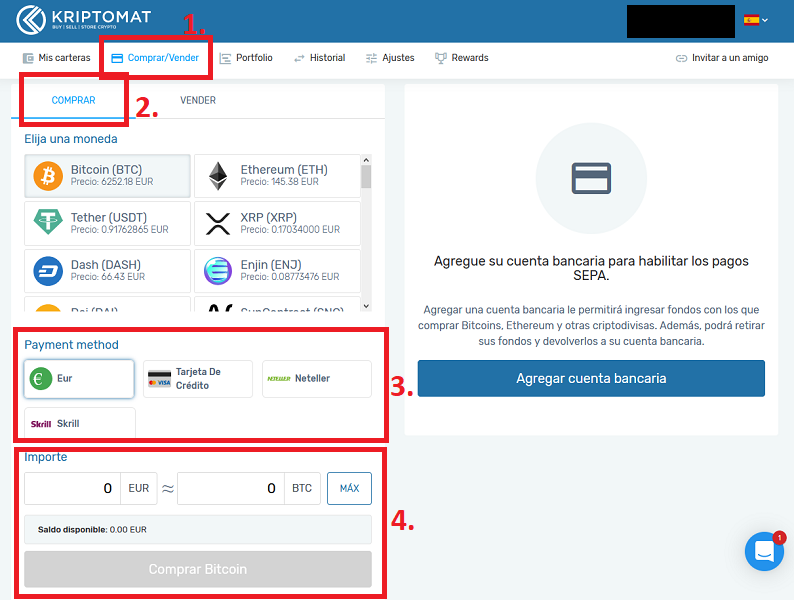Select Tether (USDT) currency
794x600 pixels.
[107, 223]
